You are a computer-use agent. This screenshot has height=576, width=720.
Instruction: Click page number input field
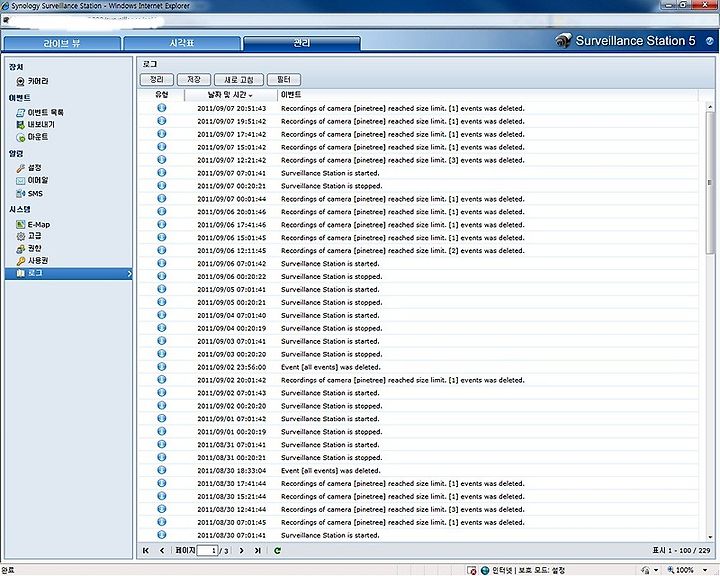pos(207,550)
